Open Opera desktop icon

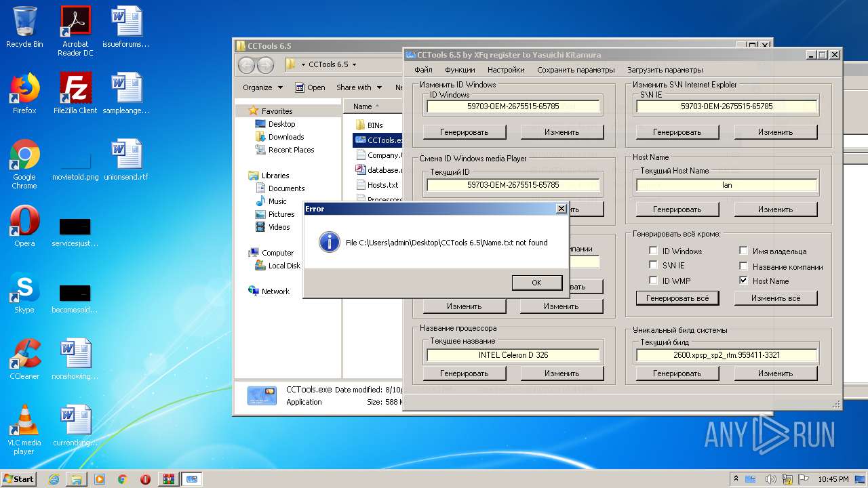click(x=24, y=226)
